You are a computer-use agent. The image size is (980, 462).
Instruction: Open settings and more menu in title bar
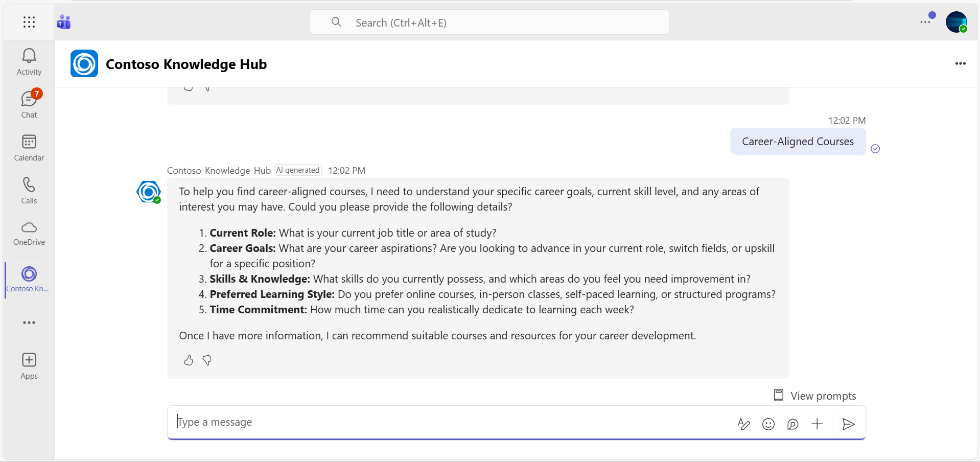[925, 22]
